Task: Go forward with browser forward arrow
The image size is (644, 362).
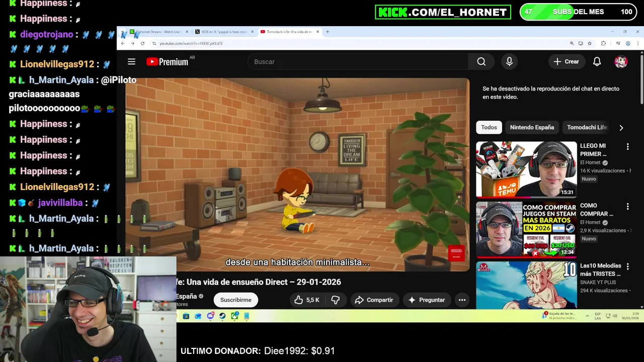Action: tap(132, 43)
